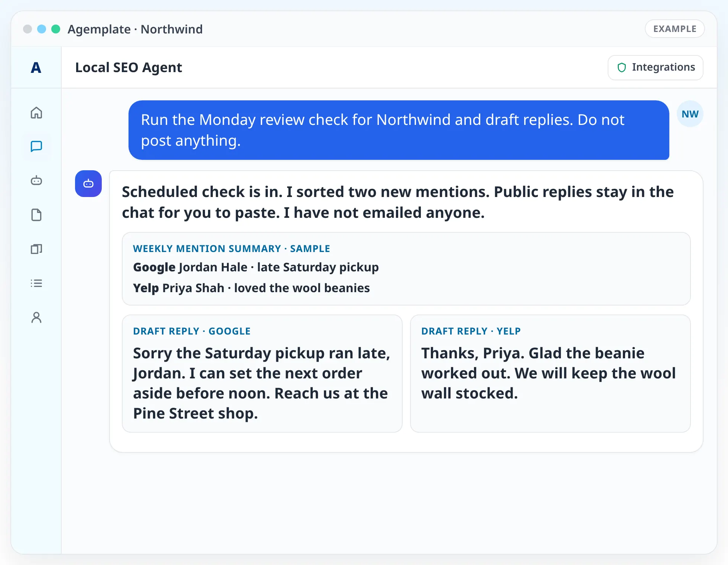728x565 pixels.
Task: Open the Documents file sidebar icon
Action: 36,215
